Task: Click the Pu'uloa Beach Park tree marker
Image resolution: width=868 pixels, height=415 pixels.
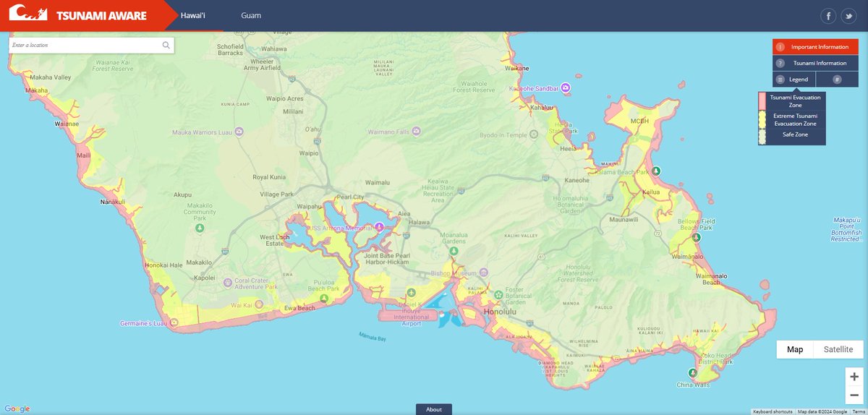Action: click(x=323, y=298)
